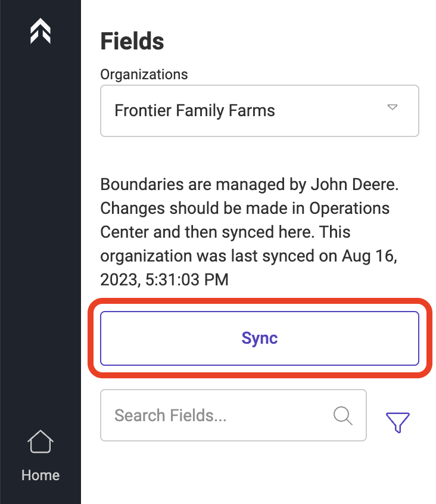Expand the Organizations dropdown arrow
The image size is (436, 504).
pos(393,107)
